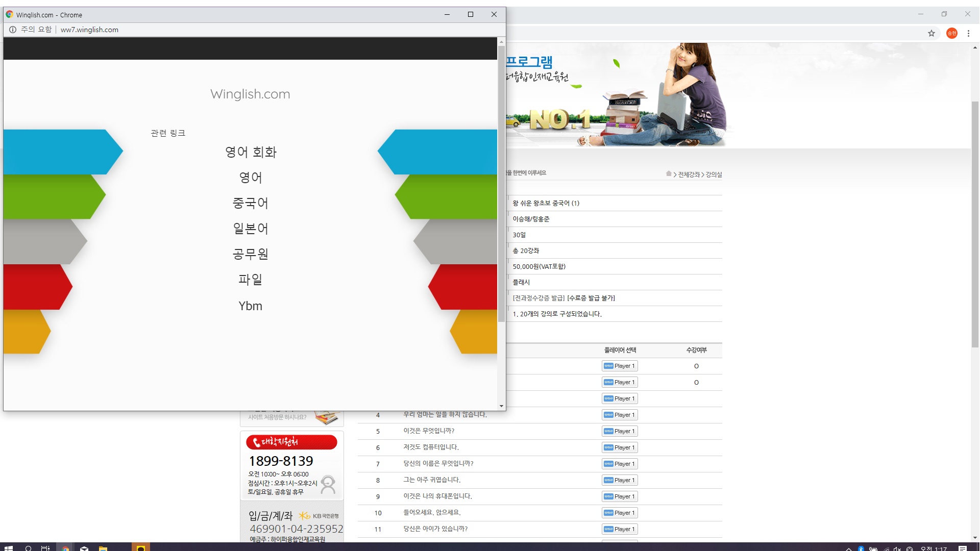Viewport: 980px width, 551px height.
Task: Click the 플레이어 선택 column header
Action: click(620, 350)
